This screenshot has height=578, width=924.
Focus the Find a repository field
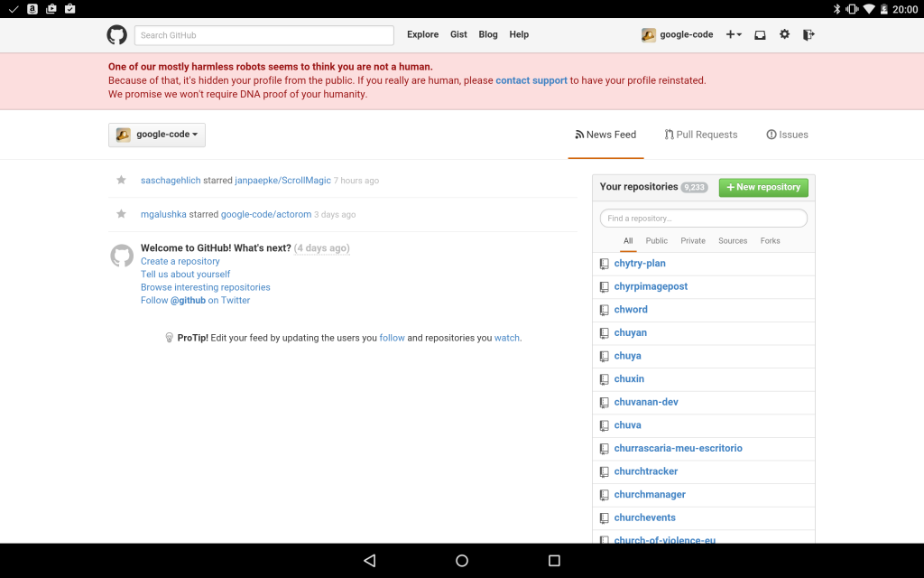pos(704,219)
